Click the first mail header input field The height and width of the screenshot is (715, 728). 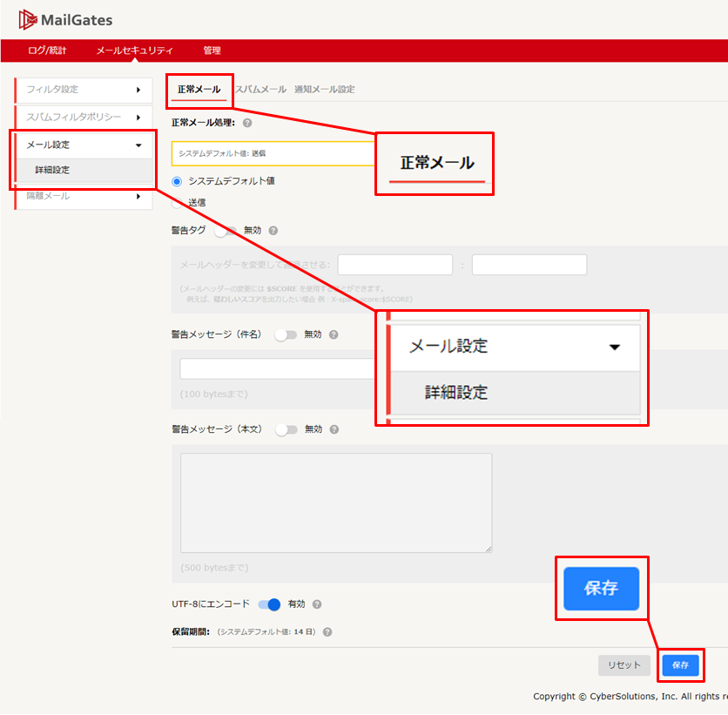(395, 265)
